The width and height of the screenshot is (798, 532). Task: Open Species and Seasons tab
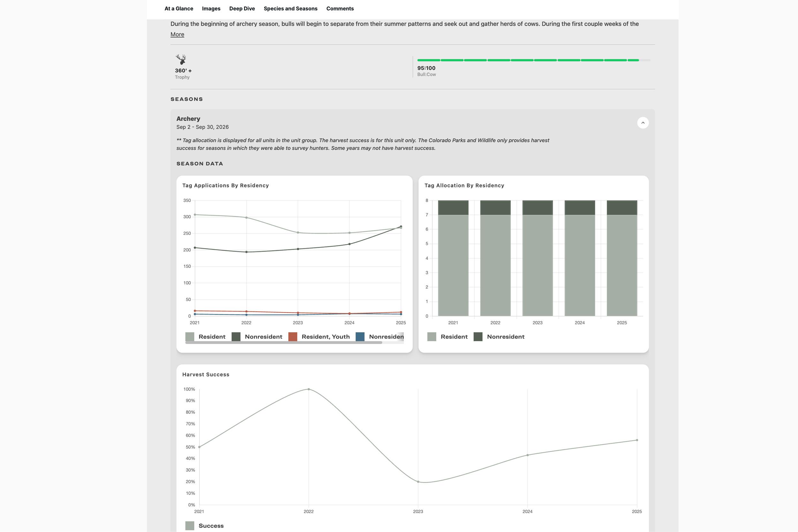290,9
